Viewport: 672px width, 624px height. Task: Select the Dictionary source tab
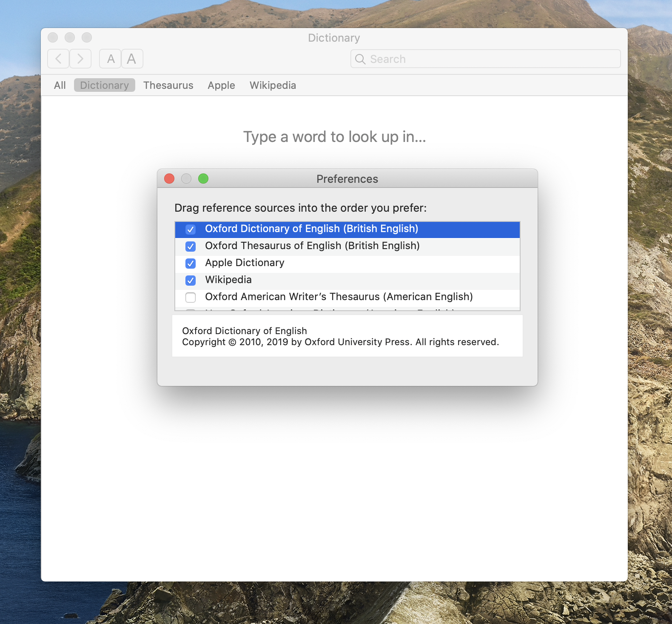pyautogui.click(x=105, y=85)
